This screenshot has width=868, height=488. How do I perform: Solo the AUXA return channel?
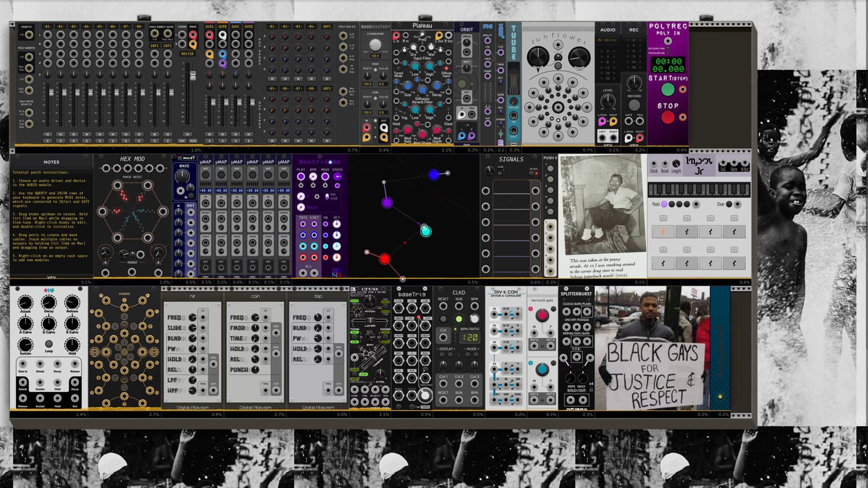point(209,141)
